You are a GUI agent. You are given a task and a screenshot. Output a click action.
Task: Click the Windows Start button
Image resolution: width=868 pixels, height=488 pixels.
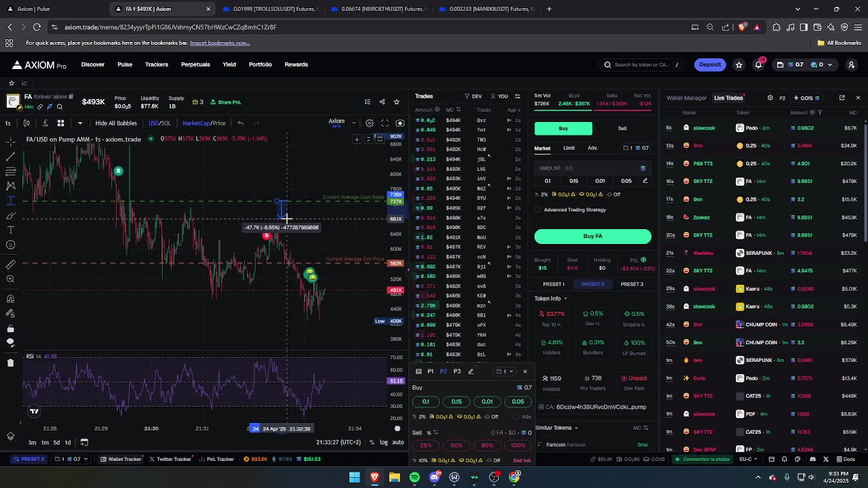pyautogui.click(x=354, y=477)
